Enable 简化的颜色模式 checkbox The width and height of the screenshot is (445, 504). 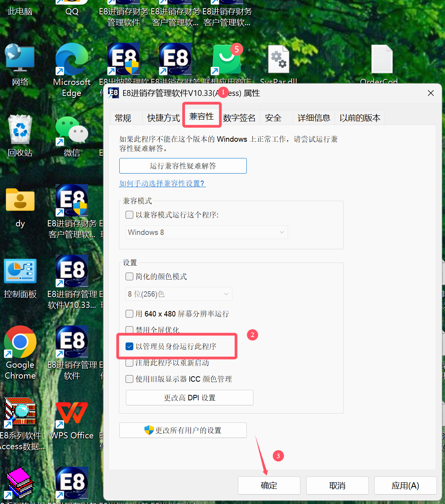tap(129, 276)
